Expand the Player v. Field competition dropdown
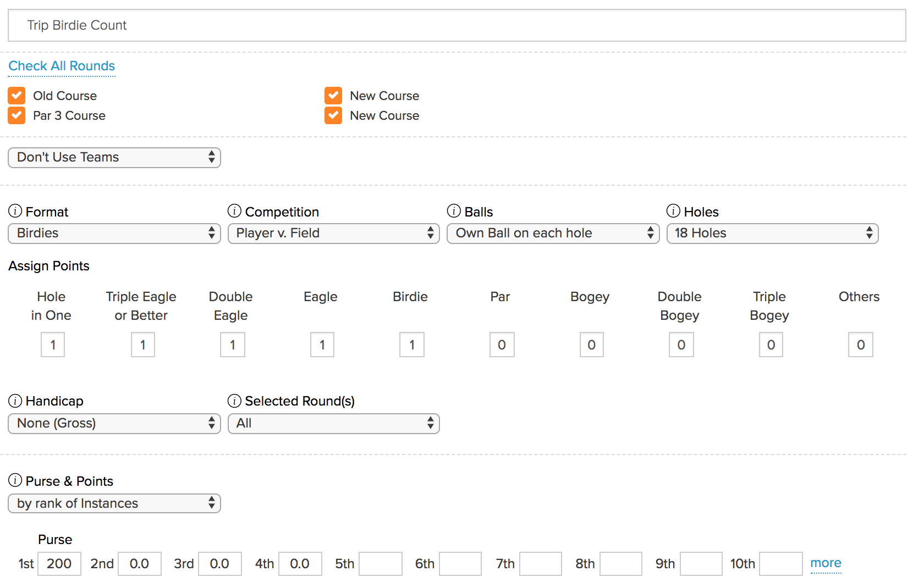Screen dimensions: 913x588 click(x=333, y=234)
